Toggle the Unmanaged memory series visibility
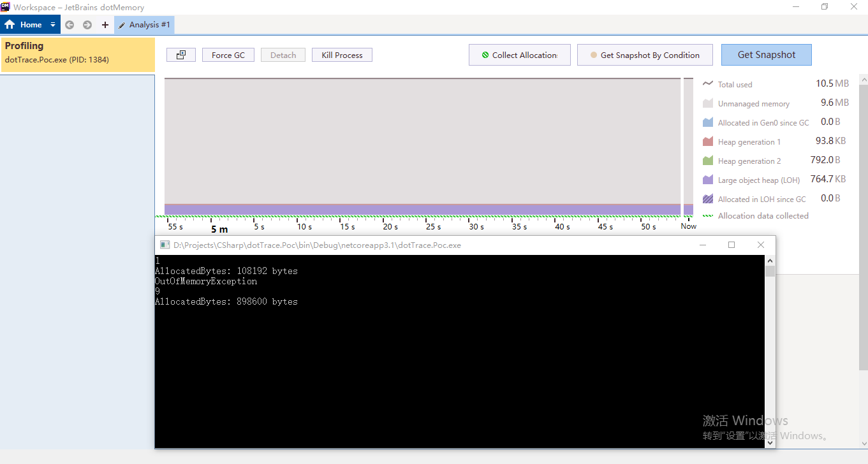Screen dimensions: 868x464 coord(708,103)
